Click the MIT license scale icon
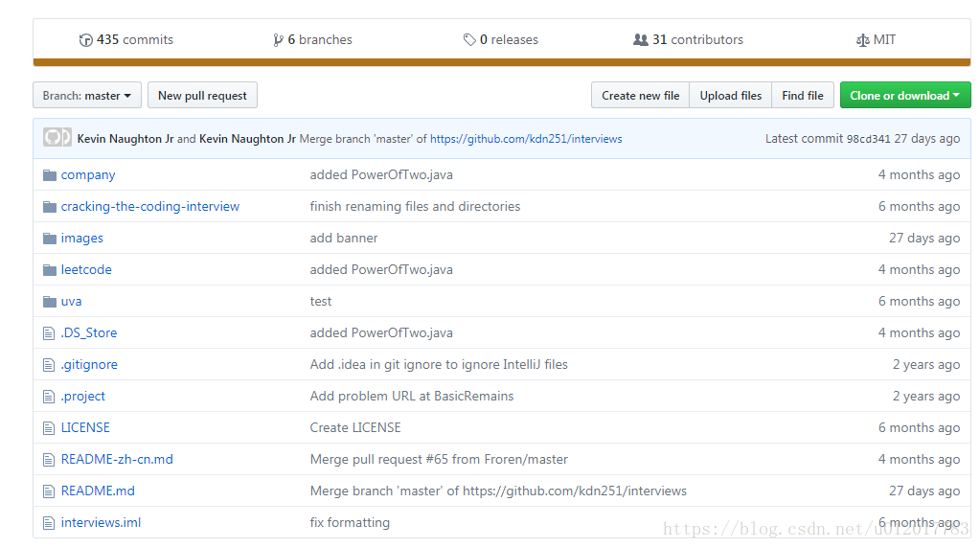Image resolution: width=980 pixels, height=548 pixels. click(x=863, y=40)
